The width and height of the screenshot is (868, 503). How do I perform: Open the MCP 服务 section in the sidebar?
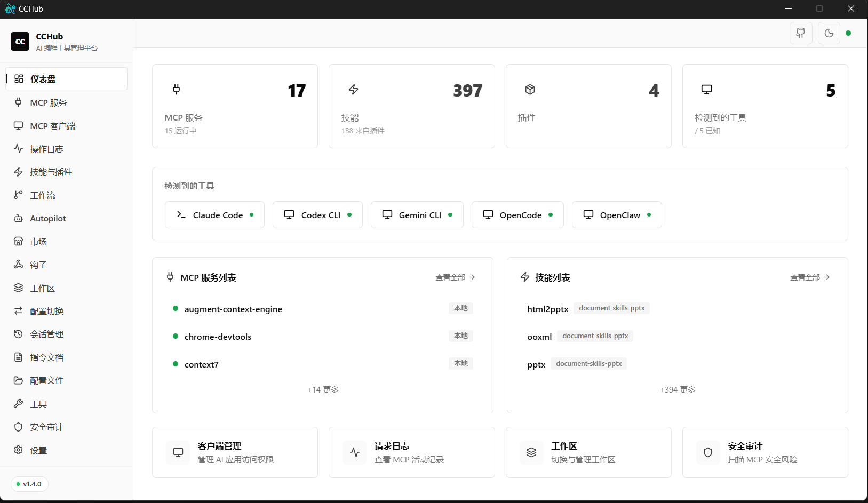coord(48,102)
